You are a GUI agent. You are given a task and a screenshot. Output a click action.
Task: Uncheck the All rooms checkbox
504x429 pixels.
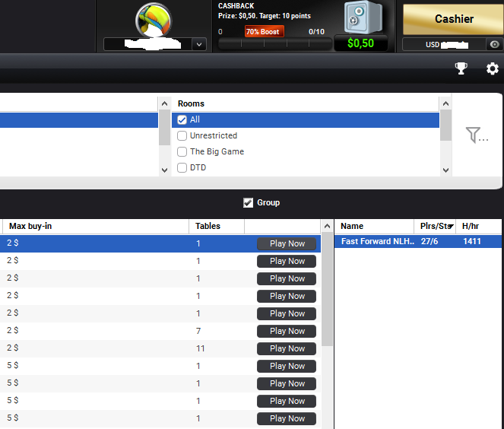182,119
